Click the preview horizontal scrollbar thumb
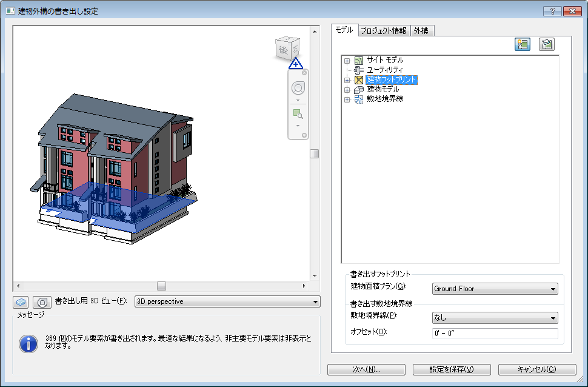This screenshot has height=387, width=588. pyautogui.click(x=161, y=286)
